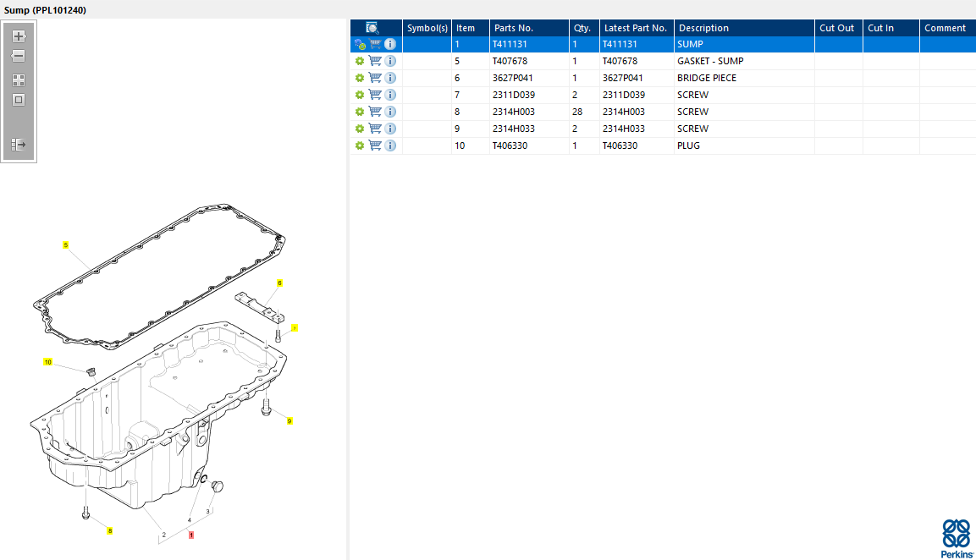Screen dimensions: 976x560
Task: Click gear icon for BRIDGE PIECE row
Action: pyautogui.click(x=360, y=78)
